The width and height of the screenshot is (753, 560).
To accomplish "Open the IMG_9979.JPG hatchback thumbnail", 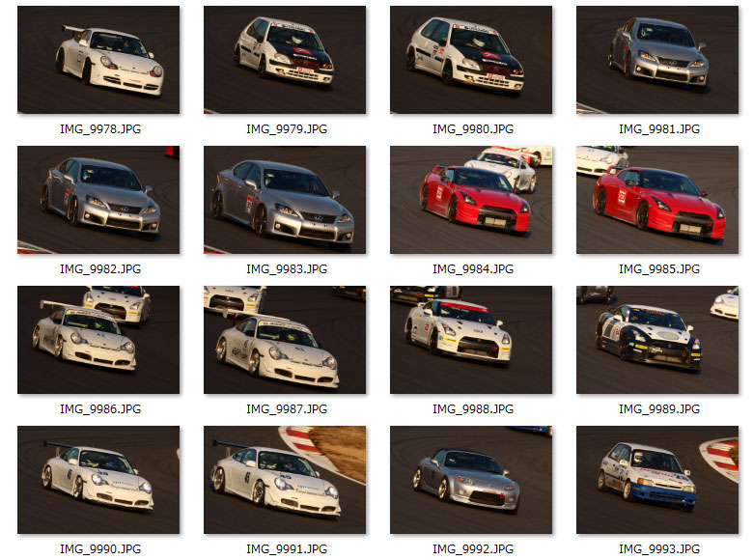I will coord(285,60).
